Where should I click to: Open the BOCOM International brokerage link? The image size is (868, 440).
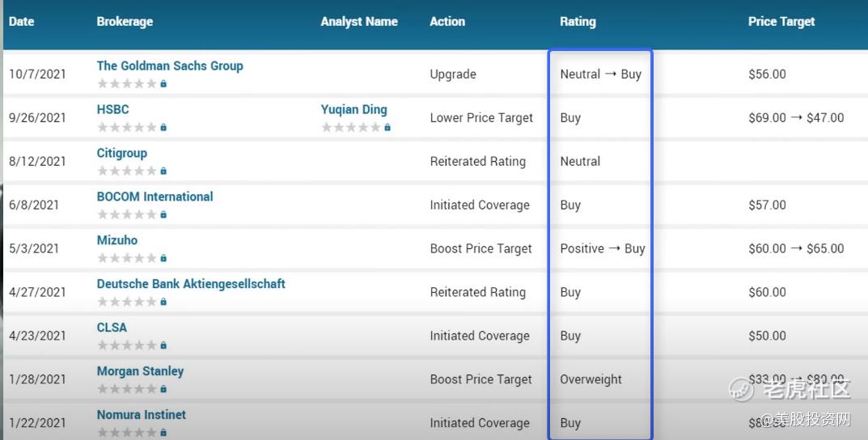pyautogui.click(x=155, y=197)
